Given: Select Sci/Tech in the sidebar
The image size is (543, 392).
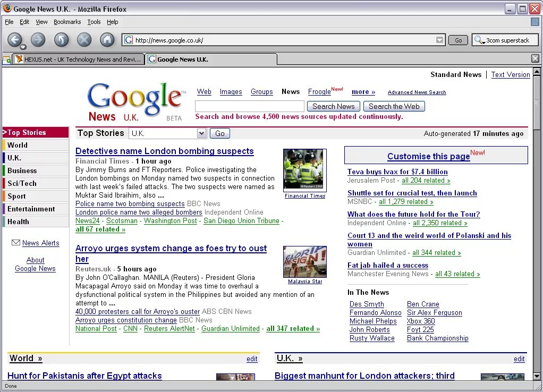Looking at the screenshot, I should 35,183.
